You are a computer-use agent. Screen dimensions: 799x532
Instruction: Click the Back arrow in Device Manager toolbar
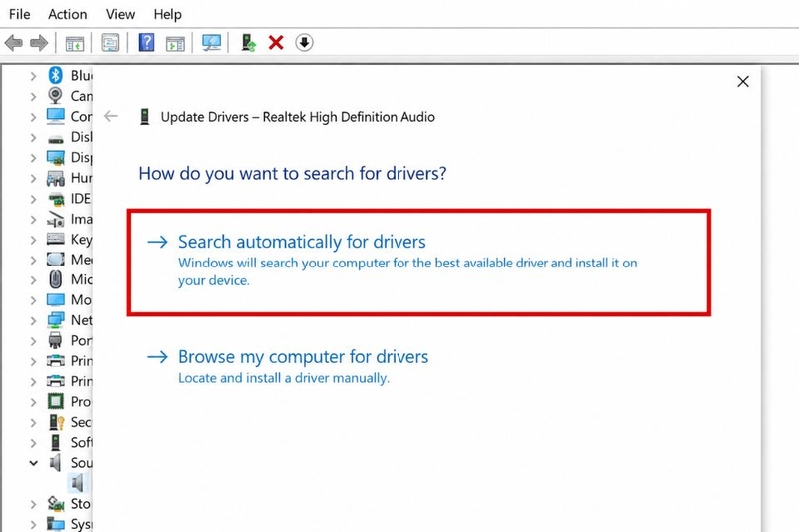pos(14,43)
